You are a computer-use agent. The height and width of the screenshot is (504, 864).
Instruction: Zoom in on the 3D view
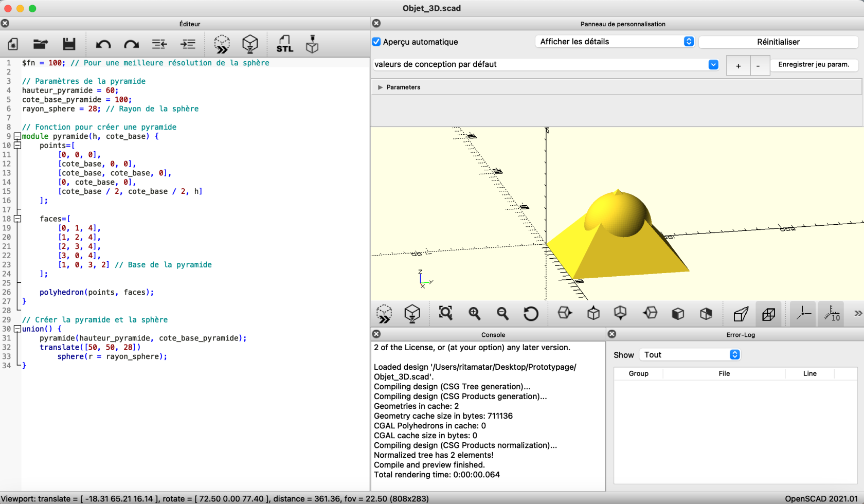(474, 313)
